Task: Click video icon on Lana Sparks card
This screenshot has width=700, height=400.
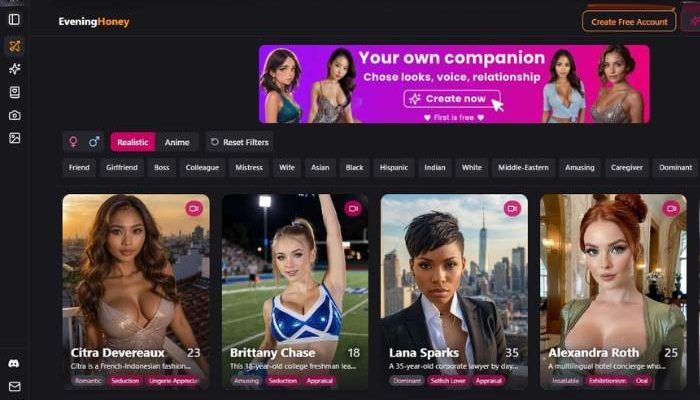Action: (512, 208)
